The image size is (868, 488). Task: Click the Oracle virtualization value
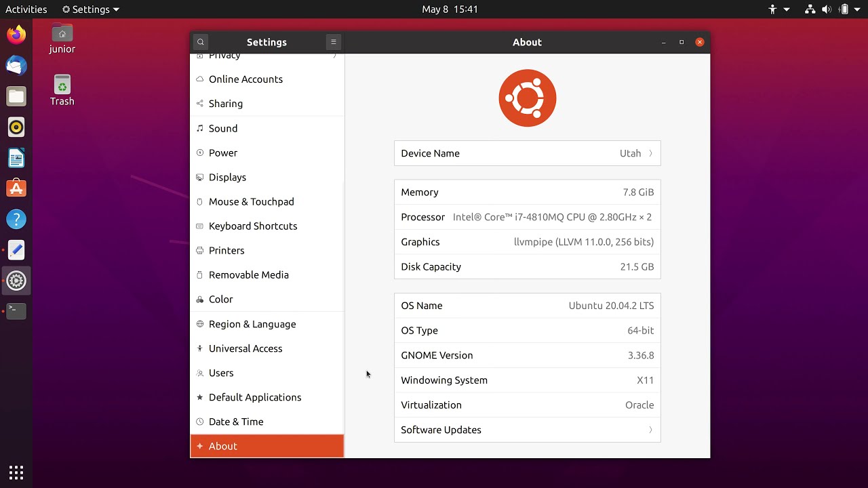coord(639,405)
